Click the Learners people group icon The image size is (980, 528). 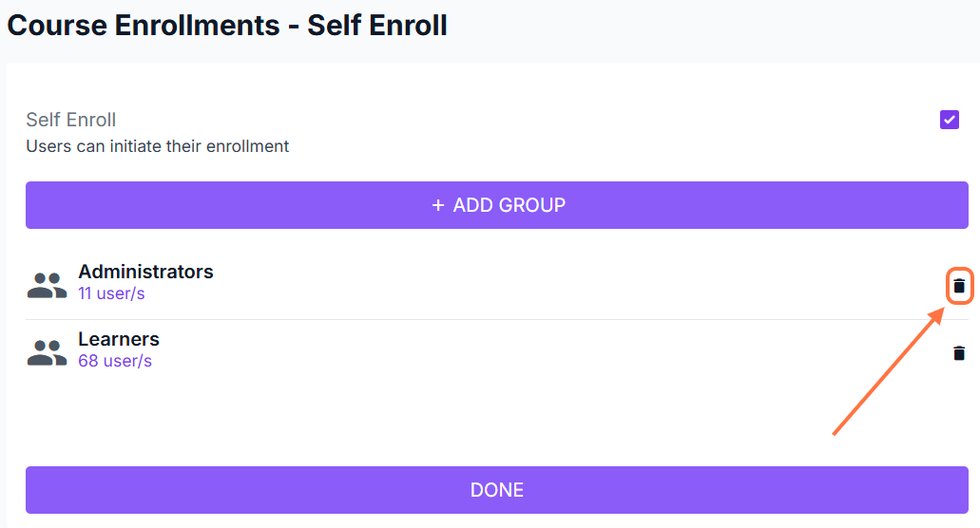(x=47, y=352)
